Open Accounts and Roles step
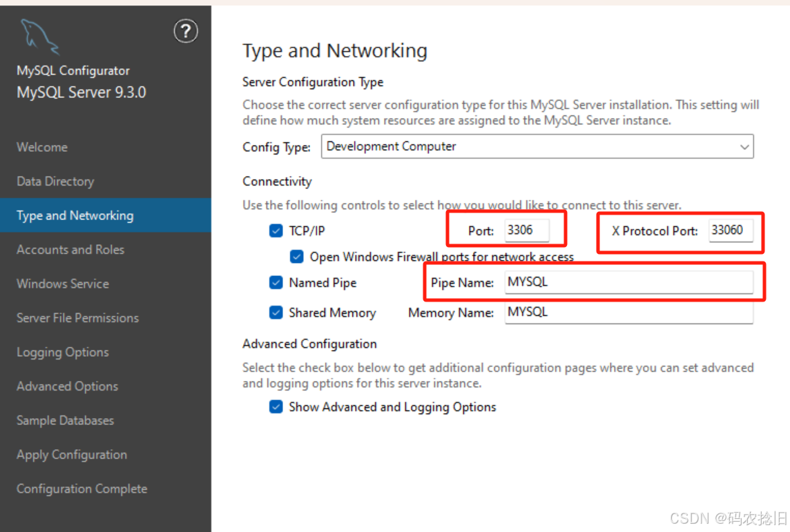 click(70, 250)
